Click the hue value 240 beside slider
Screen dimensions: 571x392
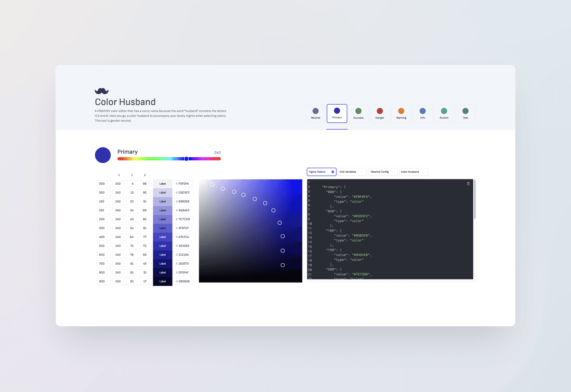pyautogui.click(x=217, y=153)
